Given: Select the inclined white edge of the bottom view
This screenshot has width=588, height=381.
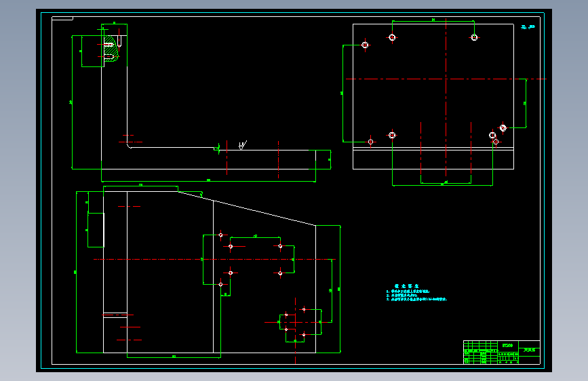Looking at the screenshot, I should tap(247, 209).
